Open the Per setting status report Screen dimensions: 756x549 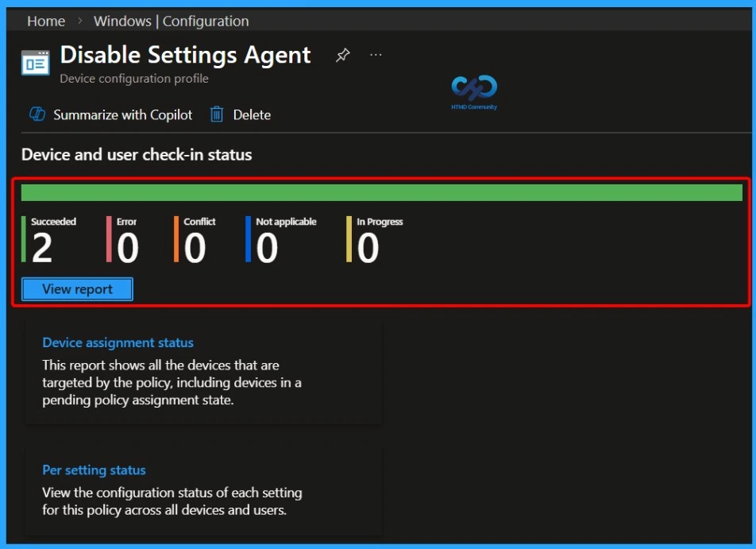(94, 470)
